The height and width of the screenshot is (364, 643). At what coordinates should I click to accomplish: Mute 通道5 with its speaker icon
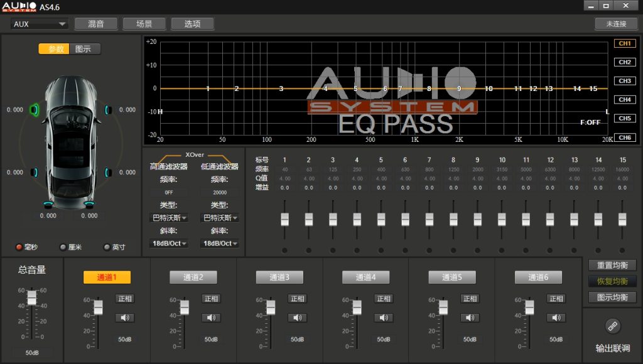pyautogui.click(x=470, y=318)
